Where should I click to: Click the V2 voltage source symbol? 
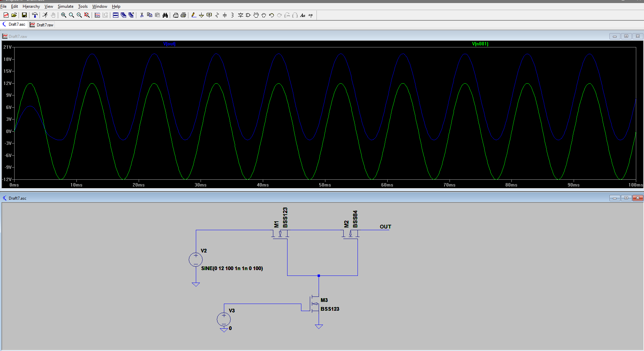tap(195, 260)
